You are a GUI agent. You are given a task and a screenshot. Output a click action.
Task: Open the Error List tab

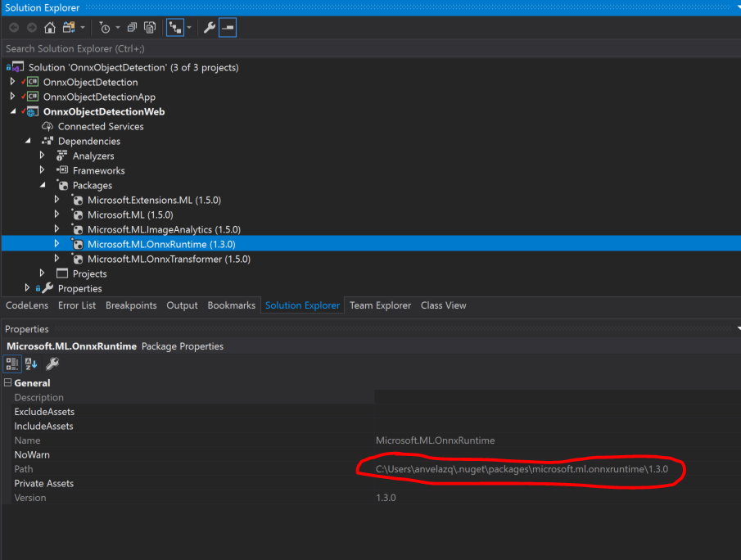click(77, 305)
